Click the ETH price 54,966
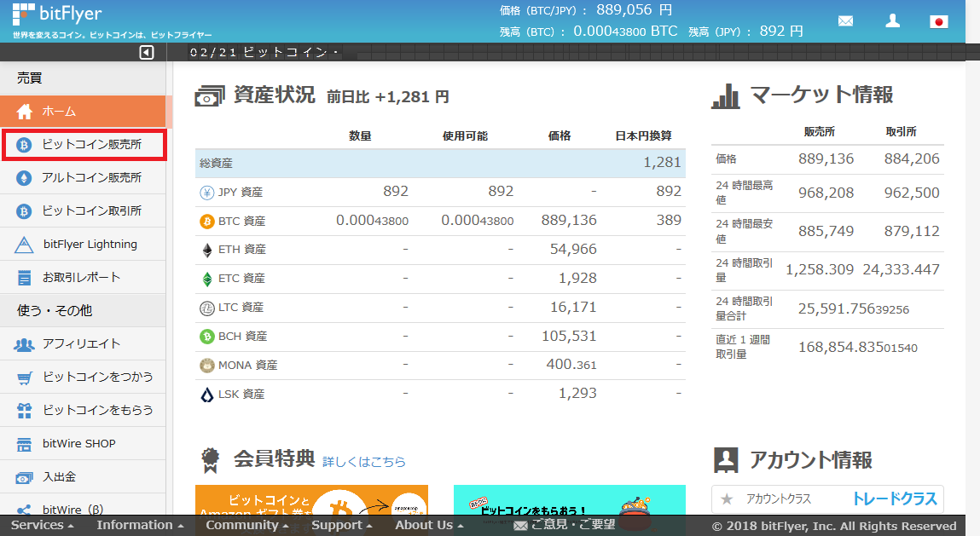 click(x=573, y=250)
